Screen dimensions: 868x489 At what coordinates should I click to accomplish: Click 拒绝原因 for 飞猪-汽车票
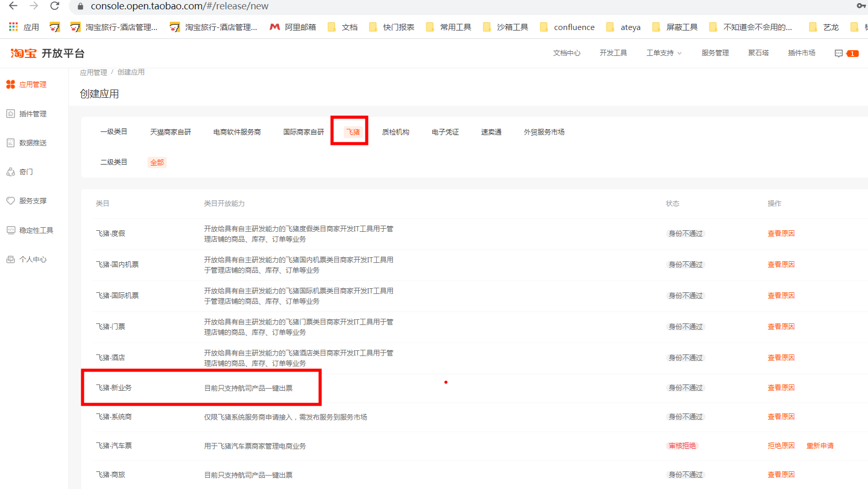click(x=781, y=446)
